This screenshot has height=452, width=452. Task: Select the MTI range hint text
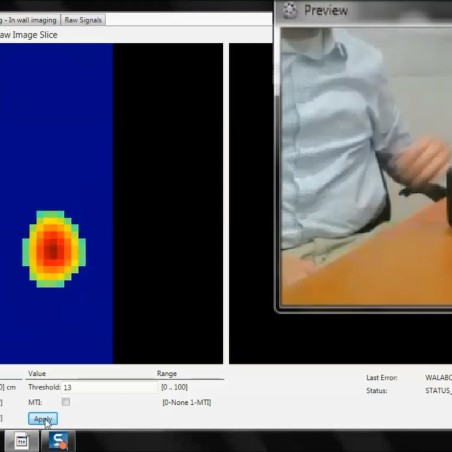point(187,402)
